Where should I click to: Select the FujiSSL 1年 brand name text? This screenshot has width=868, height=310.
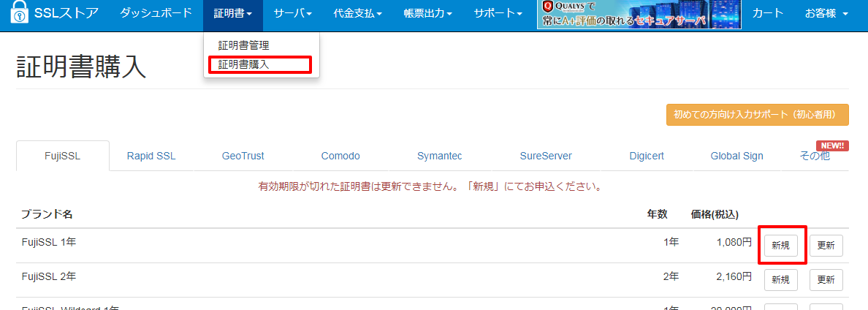tap(49, 242)
